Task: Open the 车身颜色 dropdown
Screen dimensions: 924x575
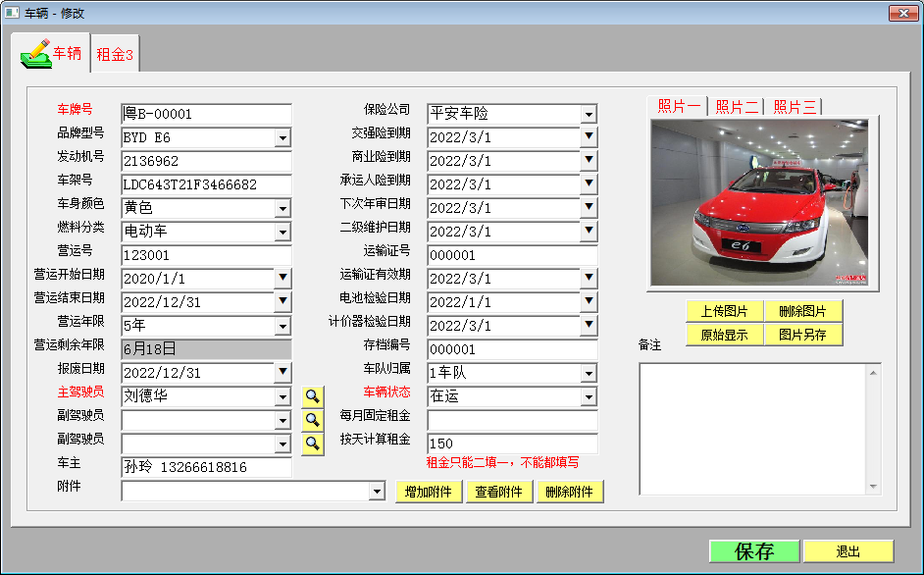Action: coord(282,208)
